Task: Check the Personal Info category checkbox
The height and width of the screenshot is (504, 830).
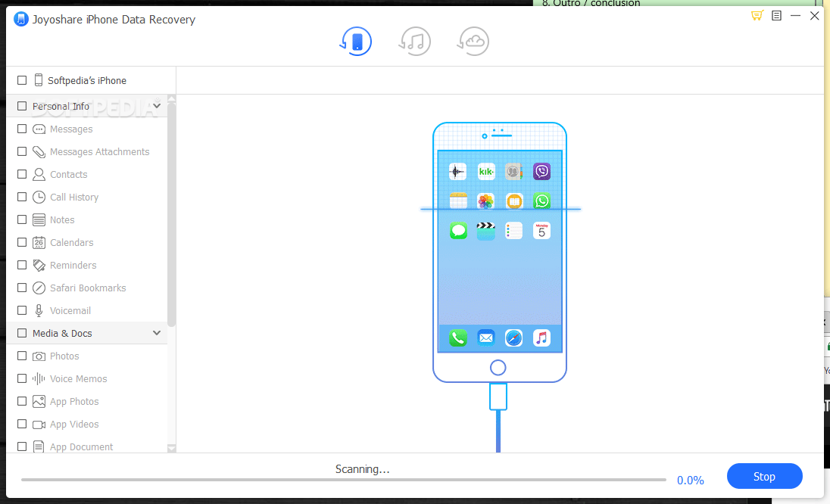Action: point(22,106)
